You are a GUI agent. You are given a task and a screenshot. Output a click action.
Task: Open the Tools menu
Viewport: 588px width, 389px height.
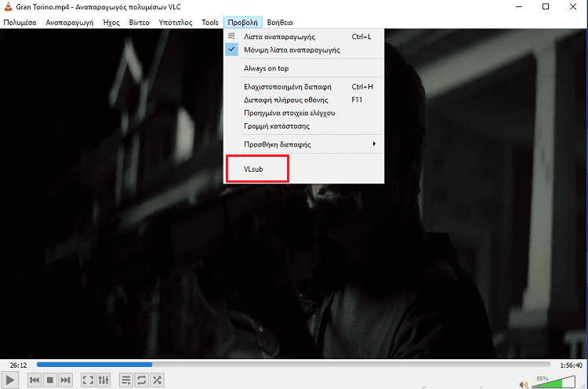point(210,23)
